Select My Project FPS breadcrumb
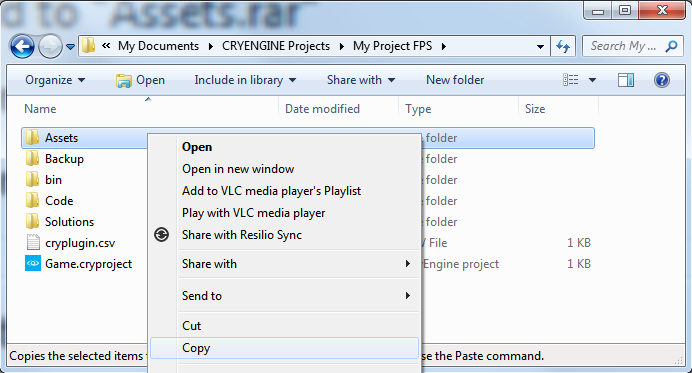Image resolution: width=692 pixels, height=373 pixels. (x=392, y=46)
